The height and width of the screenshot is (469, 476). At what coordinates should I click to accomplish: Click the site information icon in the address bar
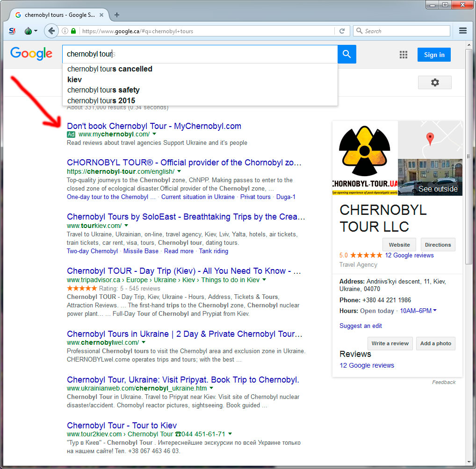click(x=65, y=31)
